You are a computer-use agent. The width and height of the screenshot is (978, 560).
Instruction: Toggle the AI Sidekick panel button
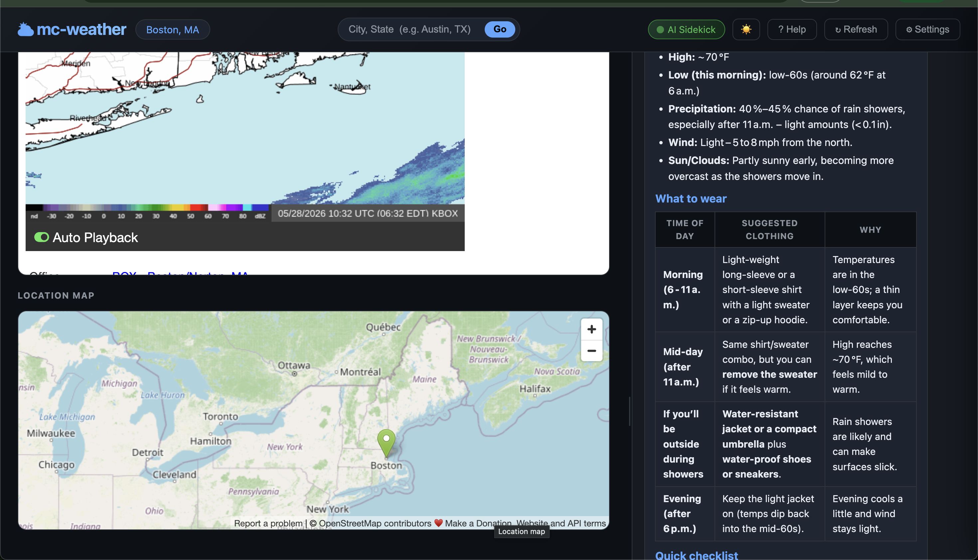(x=686, y=30)
